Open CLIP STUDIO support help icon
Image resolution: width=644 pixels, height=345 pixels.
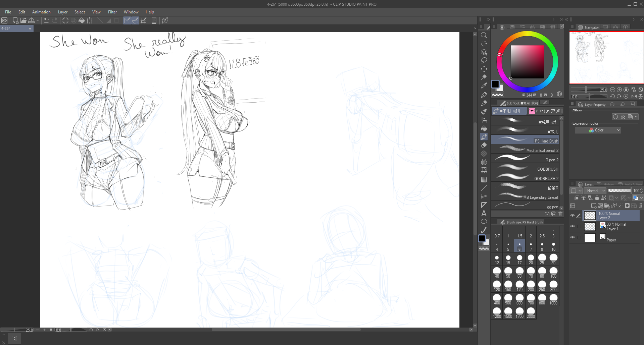(165, 20)
